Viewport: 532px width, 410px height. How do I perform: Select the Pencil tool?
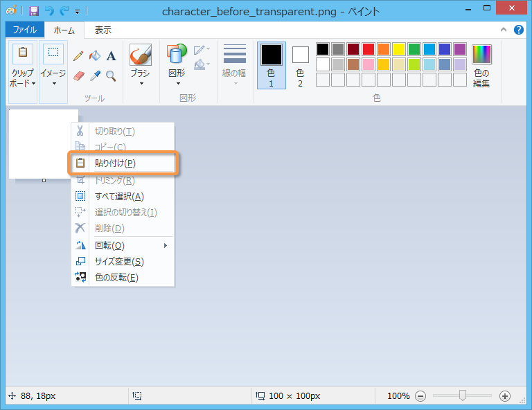click(78, 56)
